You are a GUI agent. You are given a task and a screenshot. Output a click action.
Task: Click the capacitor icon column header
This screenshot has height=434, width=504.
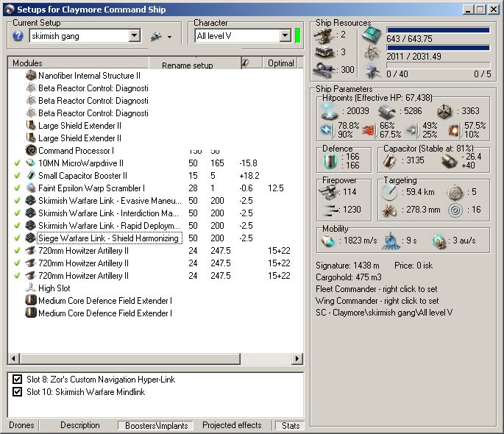(x=252, y=63)
